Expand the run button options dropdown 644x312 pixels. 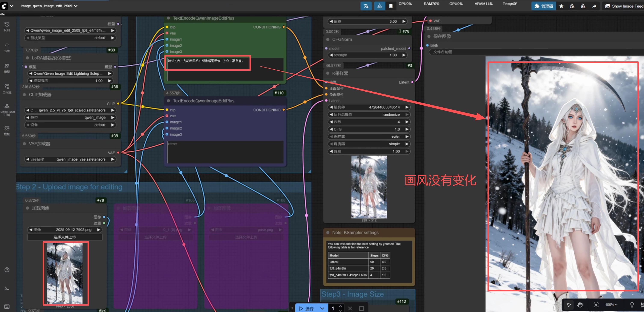coord(322,308)
